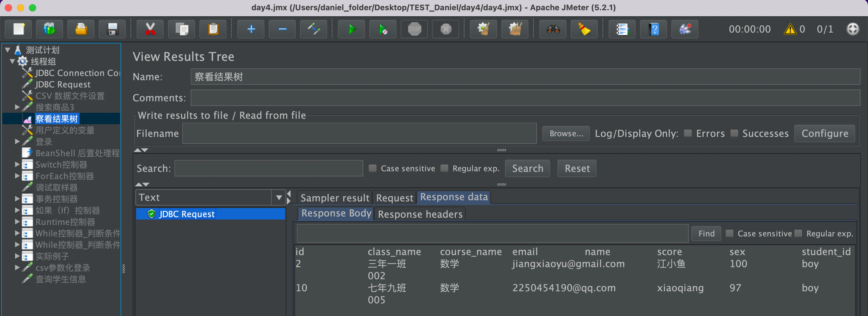Click the Expand All plus icon
Viewport: 868px width, 316px height.
point(251,29)
